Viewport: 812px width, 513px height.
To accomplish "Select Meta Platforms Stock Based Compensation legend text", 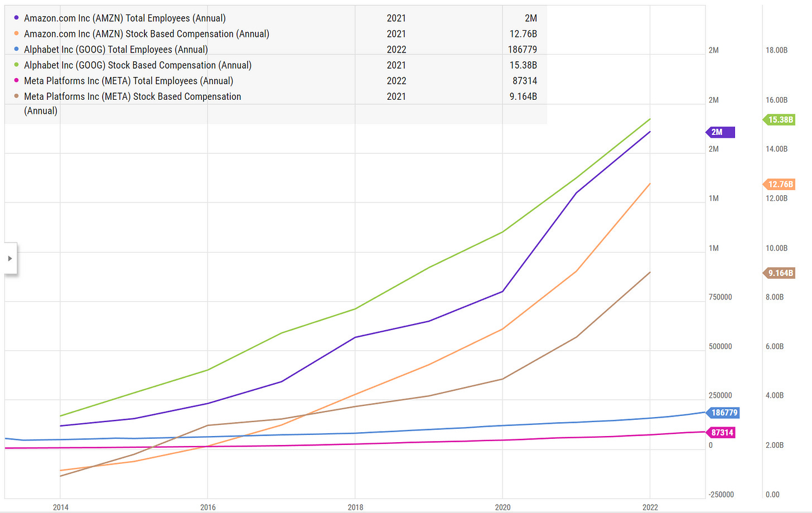I will click(x=133, y=103).
